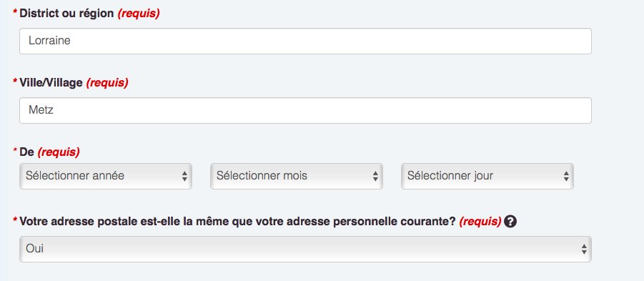Place cursor on the Lorraine text
This screenshot has width=644, height=281.
coord(49,41)
